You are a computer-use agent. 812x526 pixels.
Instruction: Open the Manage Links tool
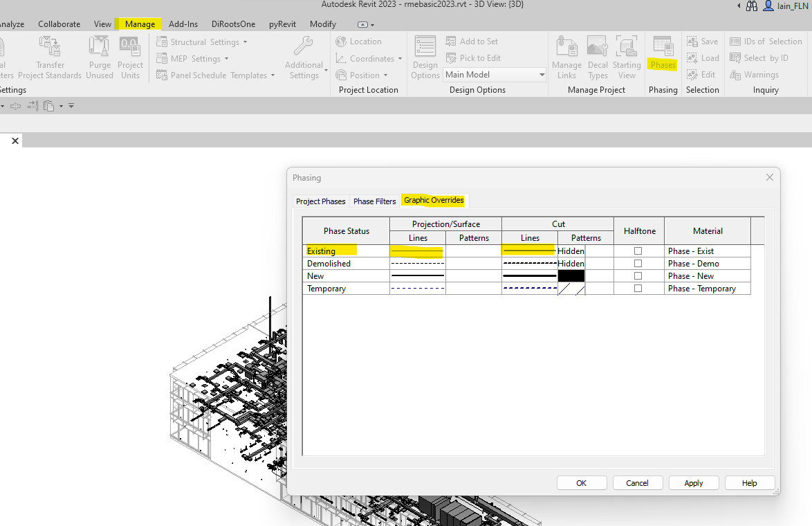coord(566,55)
